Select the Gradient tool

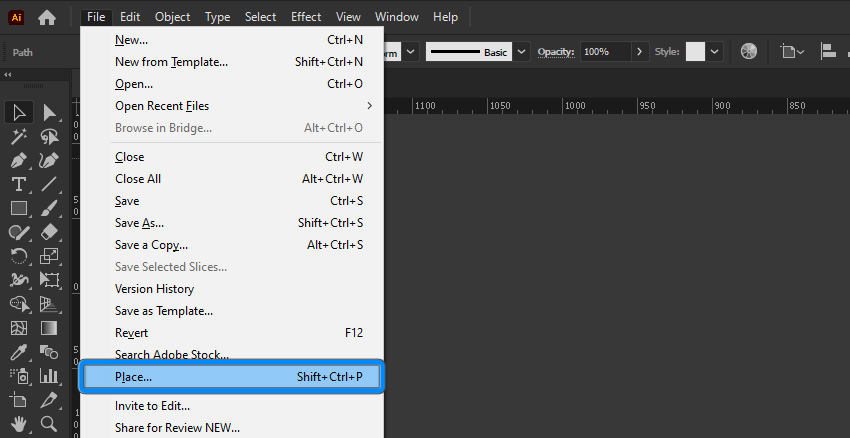49,328
